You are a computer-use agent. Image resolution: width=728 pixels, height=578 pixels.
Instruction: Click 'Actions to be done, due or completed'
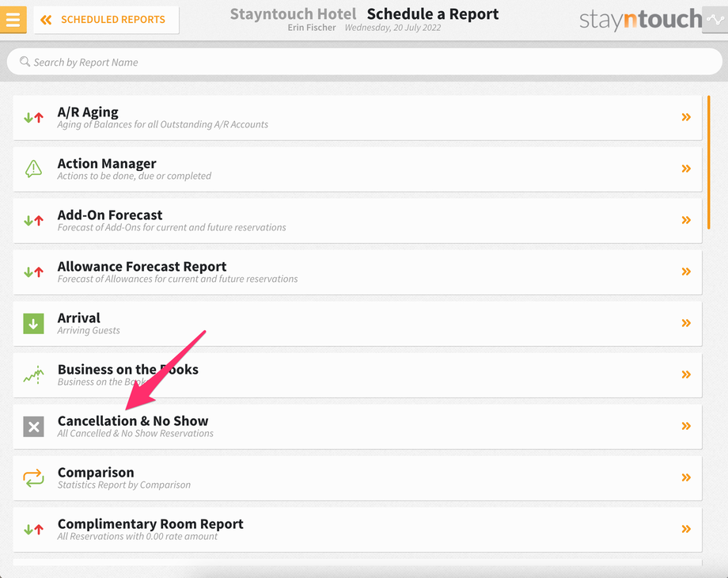135,176
